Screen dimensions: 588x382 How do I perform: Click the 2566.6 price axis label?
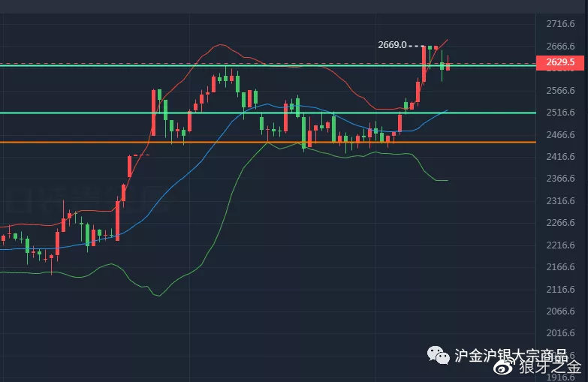561,91
